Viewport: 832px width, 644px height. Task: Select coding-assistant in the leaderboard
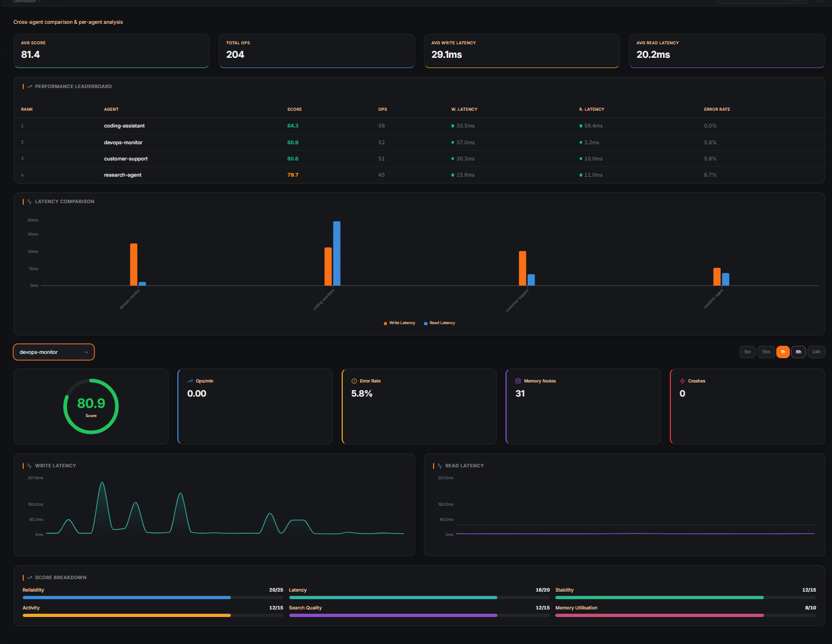(x=124, y=125)
